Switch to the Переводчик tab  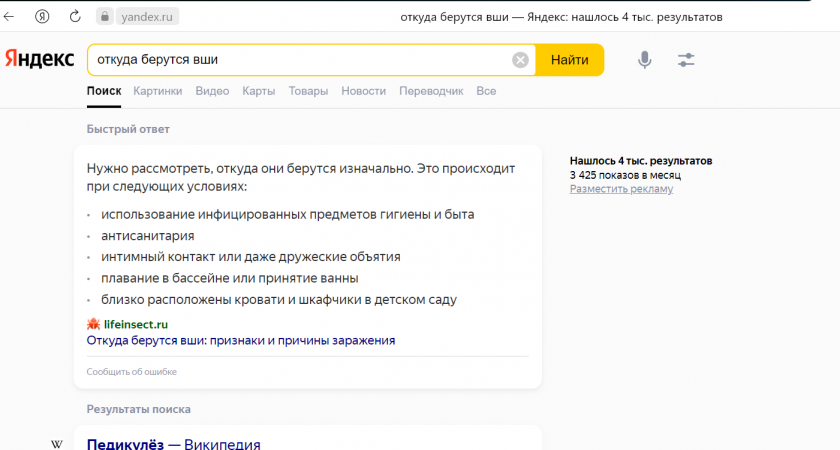pyautogui.click(x=431, y=91)
